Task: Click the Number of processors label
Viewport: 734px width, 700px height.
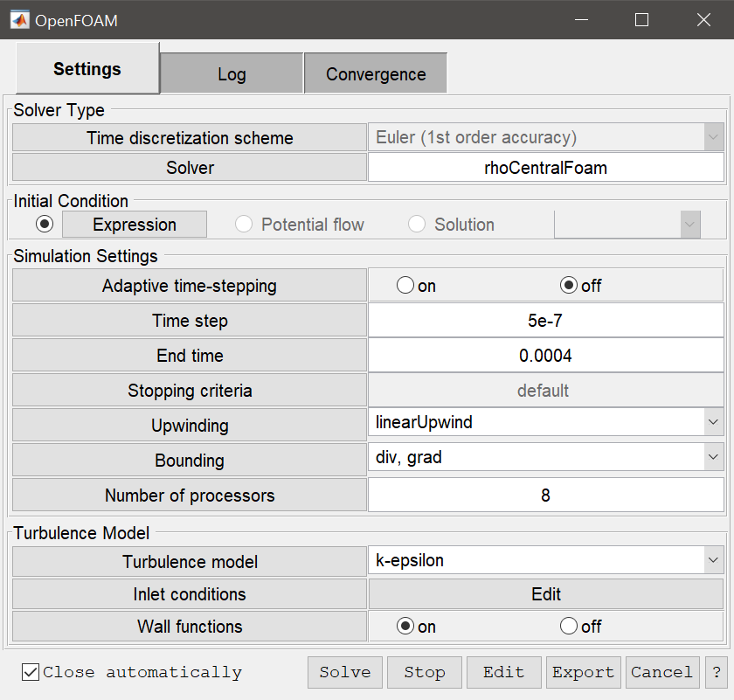Action: 190,495
